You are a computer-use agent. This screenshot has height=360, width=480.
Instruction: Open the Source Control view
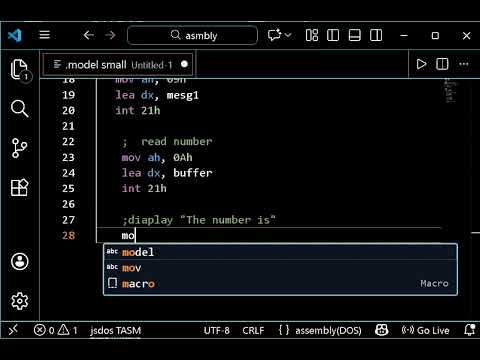coord(20,148)
